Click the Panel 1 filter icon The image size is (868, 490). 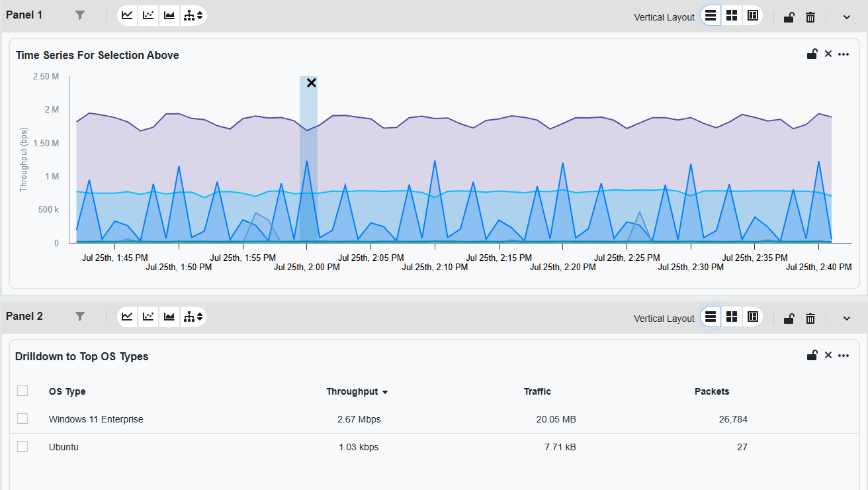click(80, 15)
